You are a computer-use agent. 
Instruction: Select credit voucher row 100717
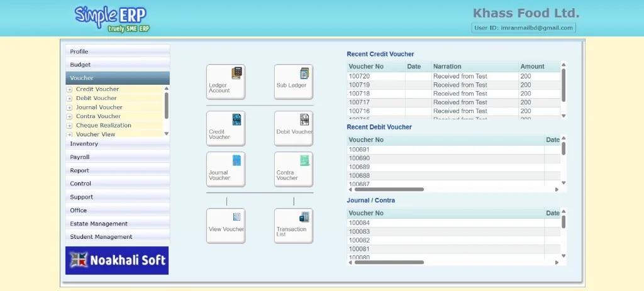click(x=453, y=102)
